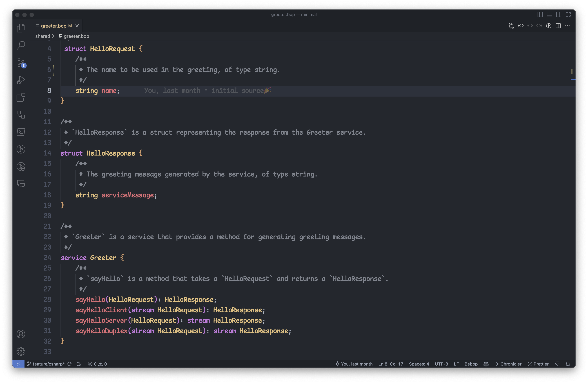Toggle the secondary side bar layout button
This screenshot has height=383, width=588.
click(x=559, y=15)
